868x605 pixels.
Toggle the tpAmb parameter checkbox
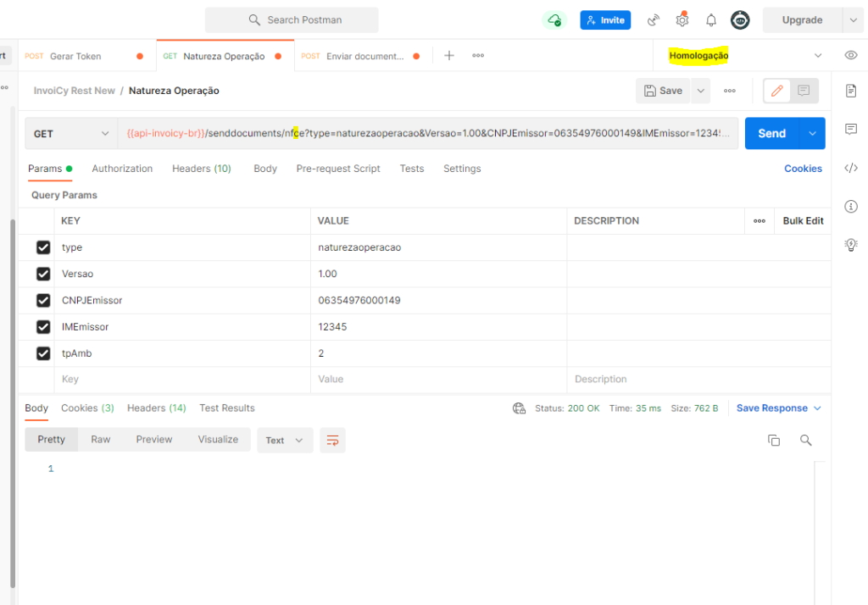tap(43, 352)
